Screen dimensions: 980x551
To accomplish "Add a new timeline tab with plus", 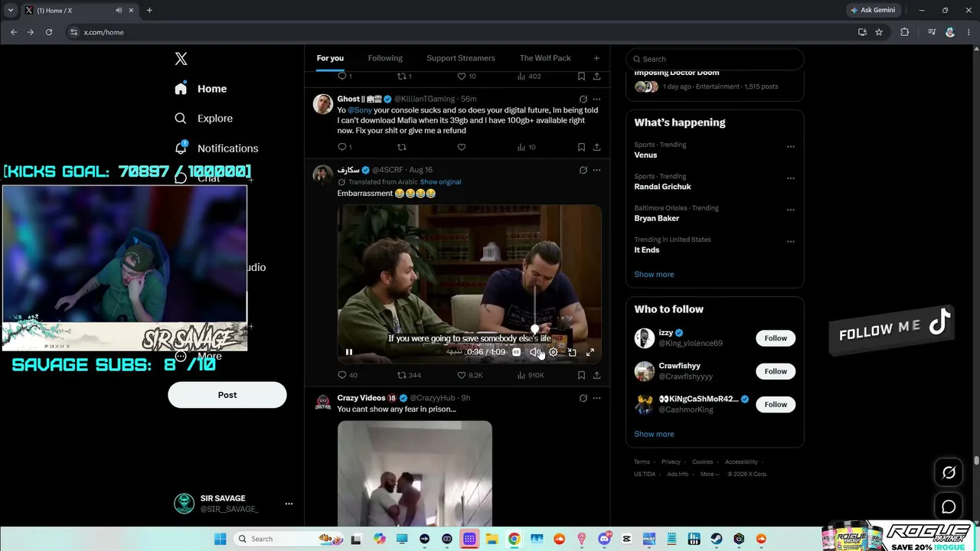I will [x=596, y=58].
